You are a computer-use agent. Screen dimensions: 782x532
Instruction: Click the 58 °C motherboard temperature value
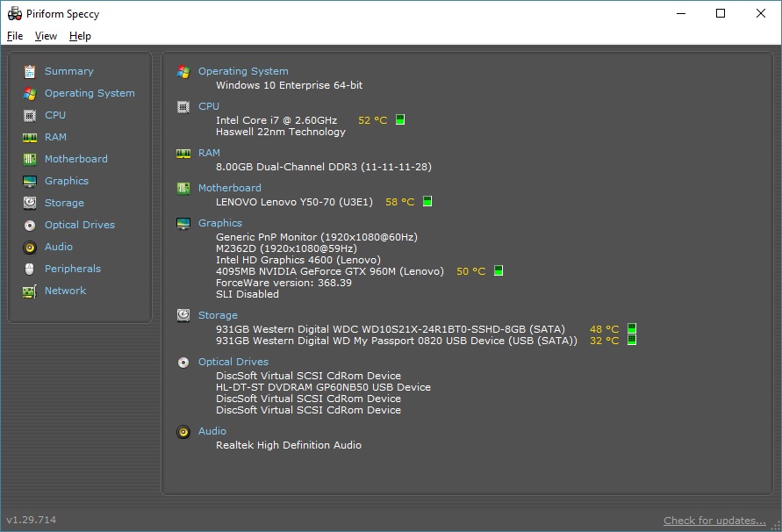(x=400, y=202)
